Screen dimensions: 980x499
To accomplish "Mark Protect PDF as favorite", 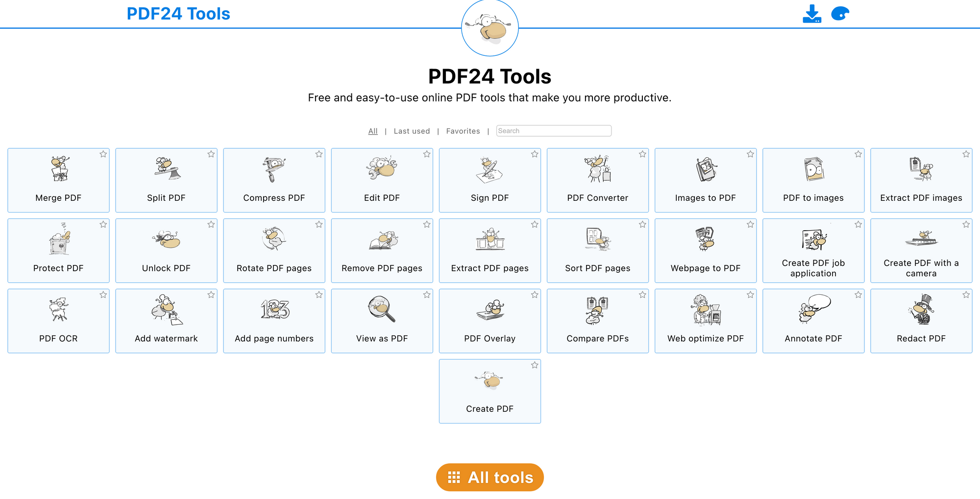I will pyautogui.click(x=103, y=225).
